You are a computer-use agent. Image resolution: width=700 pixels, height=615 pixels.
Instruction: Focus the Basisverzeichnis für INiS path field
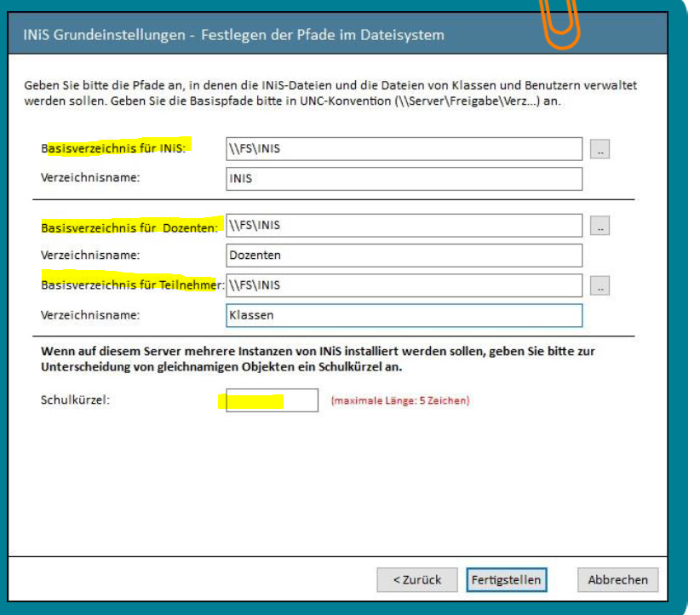[404, 149]
